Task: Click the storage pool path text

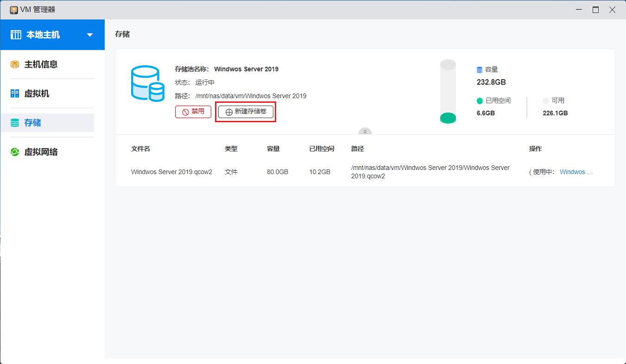Action: coord(251,96)
